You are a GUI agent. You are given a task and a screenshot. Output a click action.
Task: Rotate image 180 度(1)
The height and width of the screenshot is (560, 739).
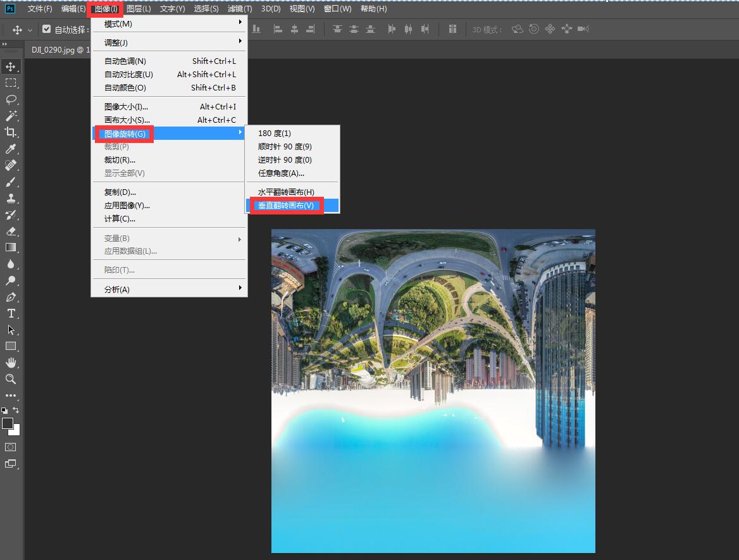tap(292, 133)
